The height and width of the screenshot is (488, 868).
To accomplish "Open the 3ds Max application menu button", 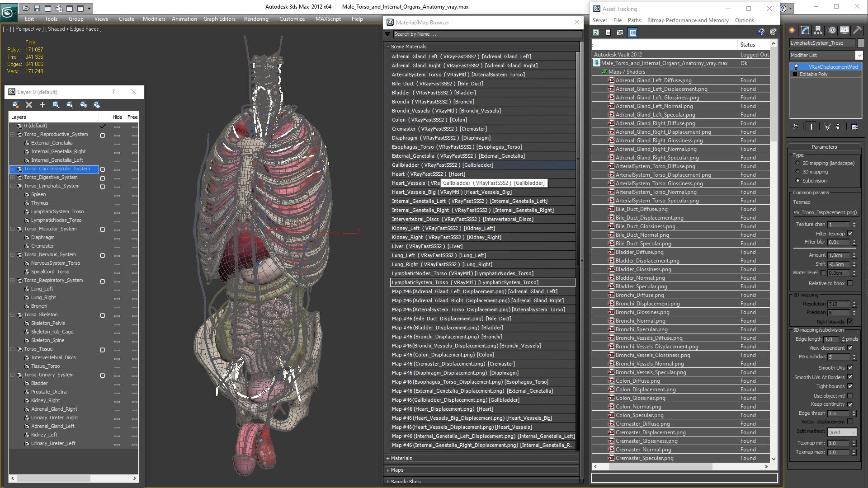I will click(9, 12).
